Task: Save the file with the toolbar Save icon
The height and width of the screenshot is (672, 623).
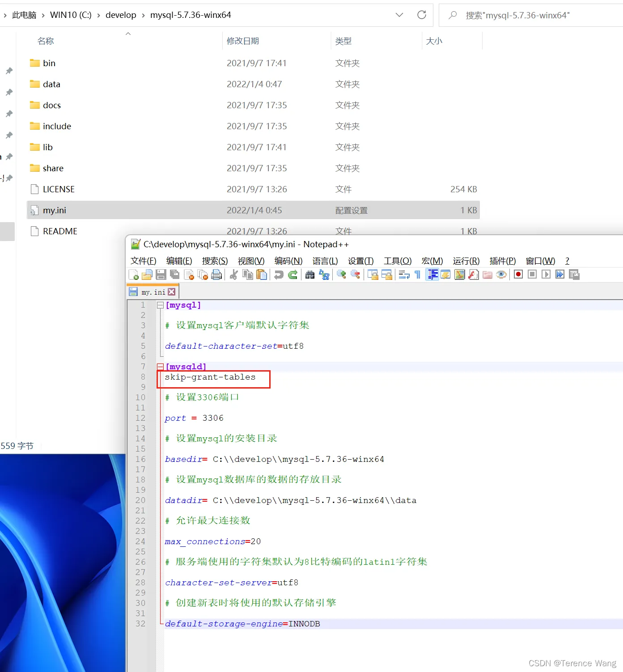Action: coord(161,275)
